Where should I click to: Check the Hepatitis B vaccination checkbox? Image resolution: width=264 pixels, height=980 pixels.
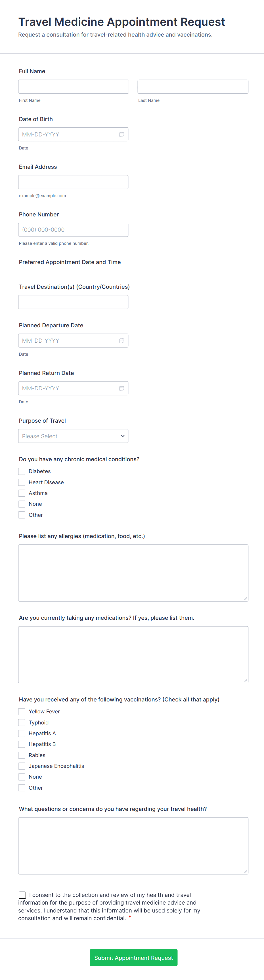point(22,744)
